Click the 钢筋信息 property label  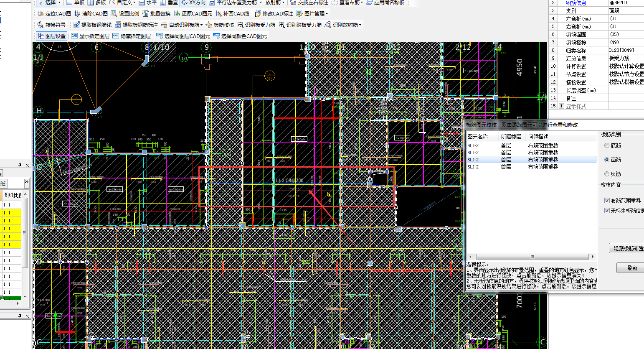pyautogui.click(x=576, y=3)
